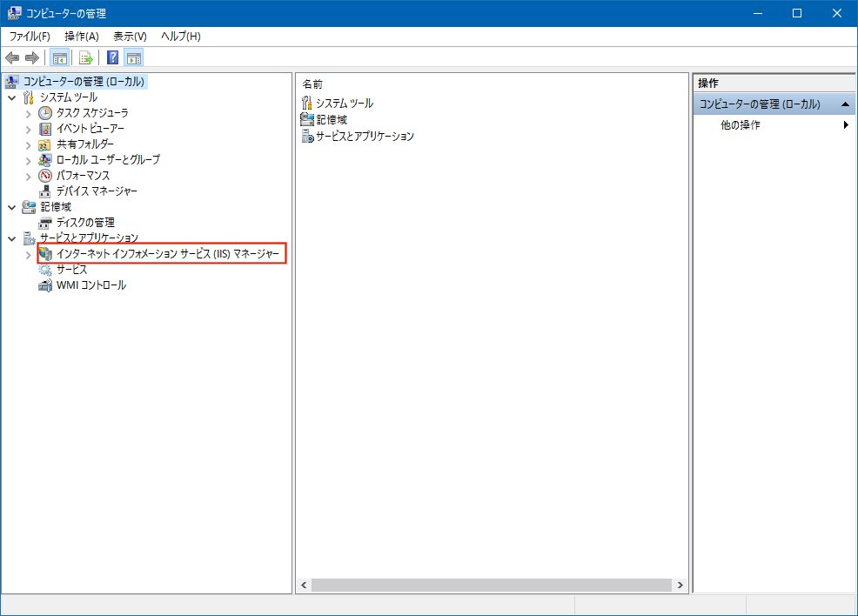Click the 共有フォルダー folder icon
This screenshot has width=858, height=616.
pos(45,145)
